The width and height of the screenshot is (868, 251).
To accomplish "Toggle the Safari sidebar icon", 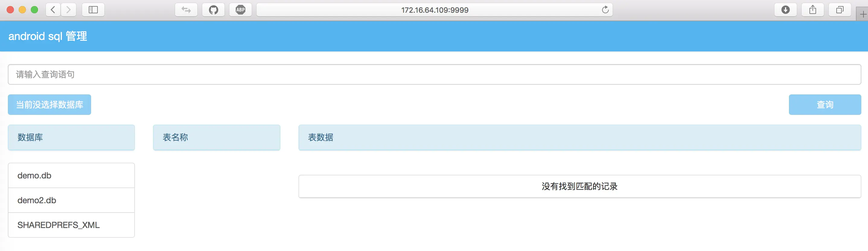I will tap(93, 10).
